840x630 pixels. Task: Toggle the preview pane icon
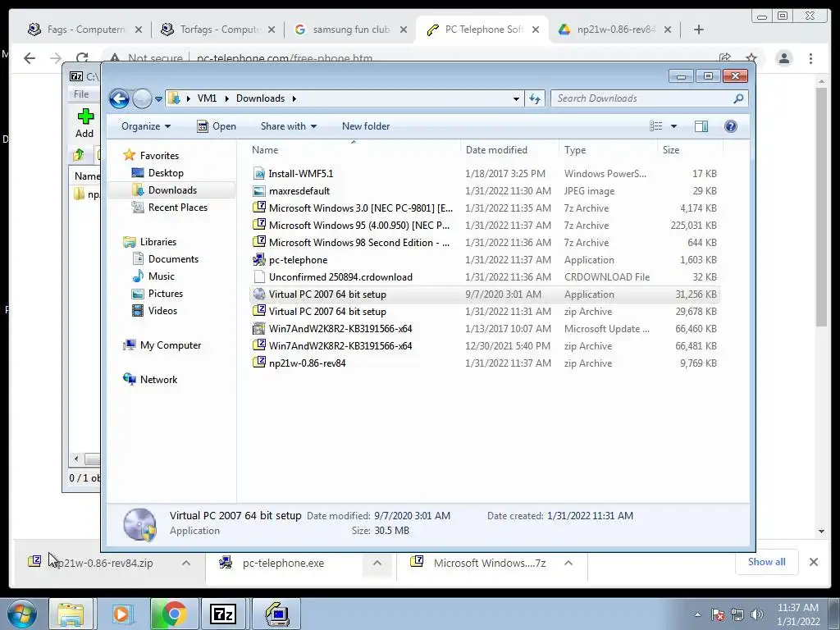tap(701, 126)
